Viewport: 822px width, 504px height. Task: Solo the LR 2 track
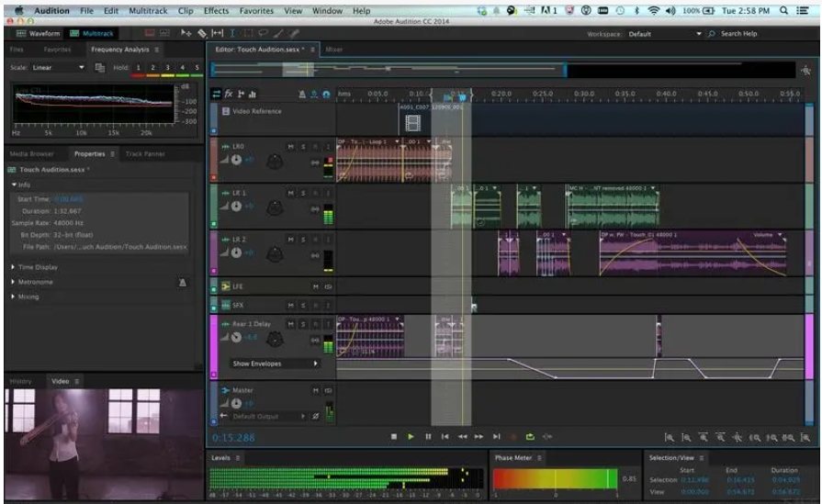tap(303, 240)
